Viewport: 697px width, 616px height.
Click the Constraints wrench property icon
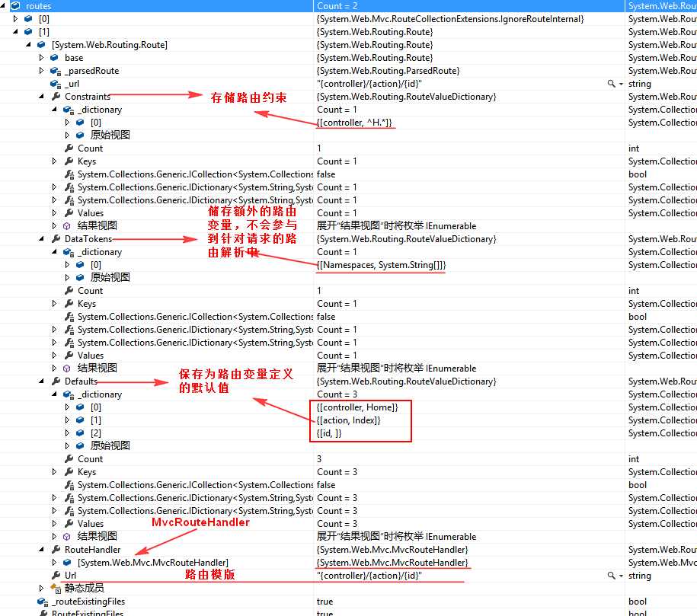(56, 96)
